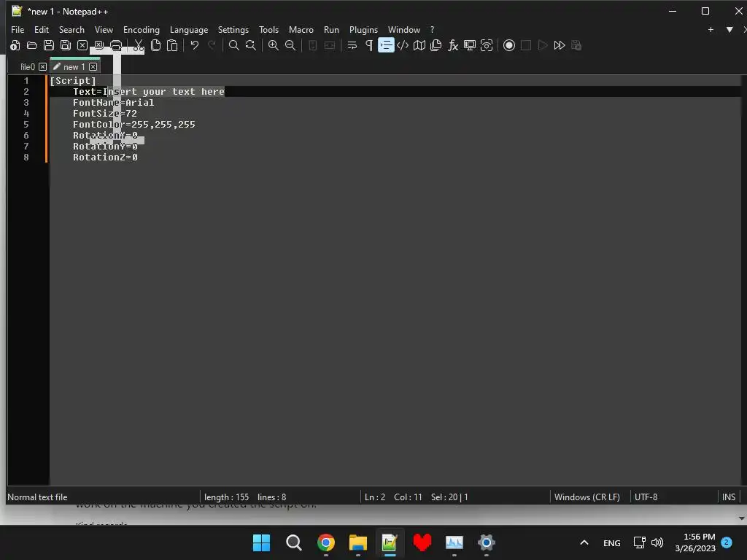Open the Document List panel icon
Image resolution: width=747 pixels, height=560 pixels.
coord(436,45)
